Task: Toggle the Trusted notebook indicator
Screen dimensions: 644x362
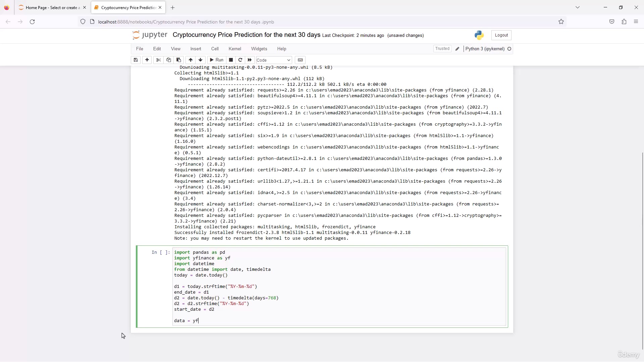Action: pyautogui.click(x=442, y=49)
